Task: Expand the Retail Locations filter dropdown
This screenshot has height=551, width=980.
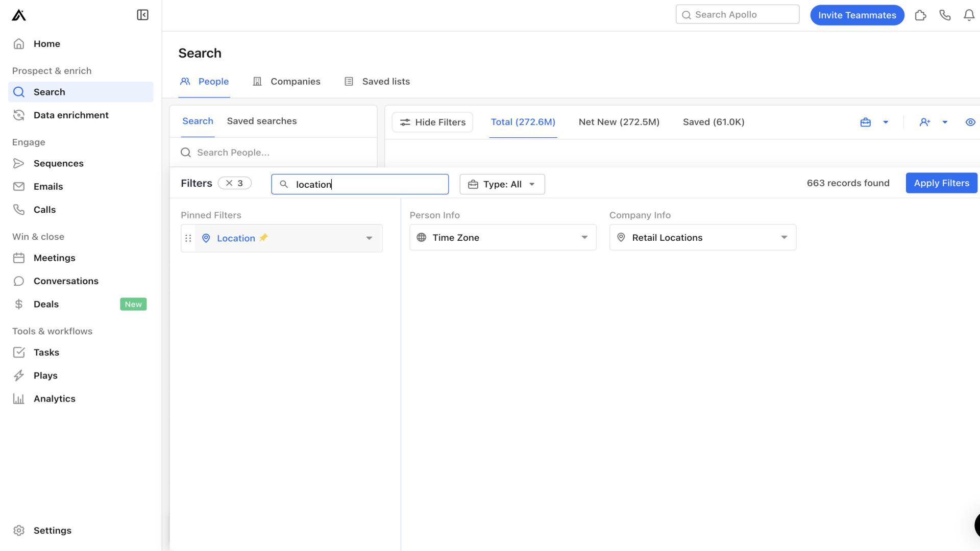Action: [x=783, y=237]
